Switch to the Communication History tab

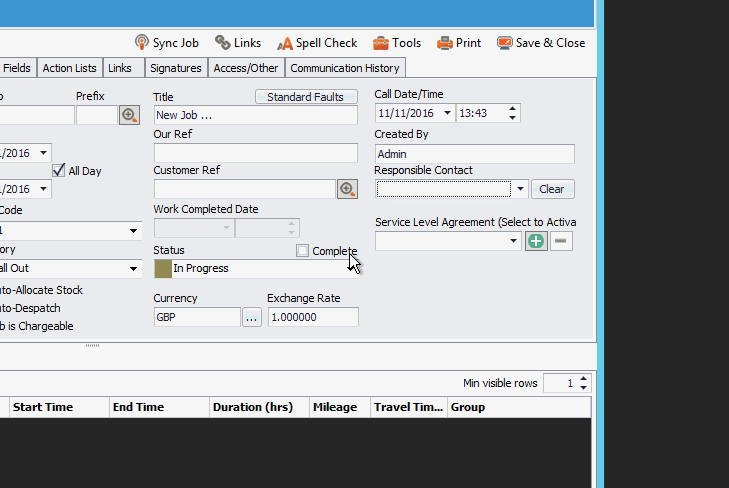[345, 68]
